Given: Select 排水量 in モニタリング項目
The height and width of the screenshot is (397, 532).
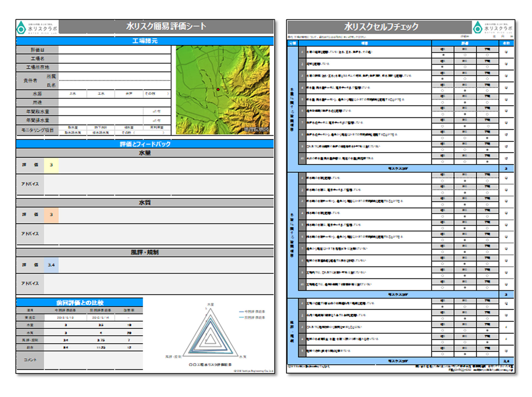Looking at the screenshot, I should click(129, 127).
